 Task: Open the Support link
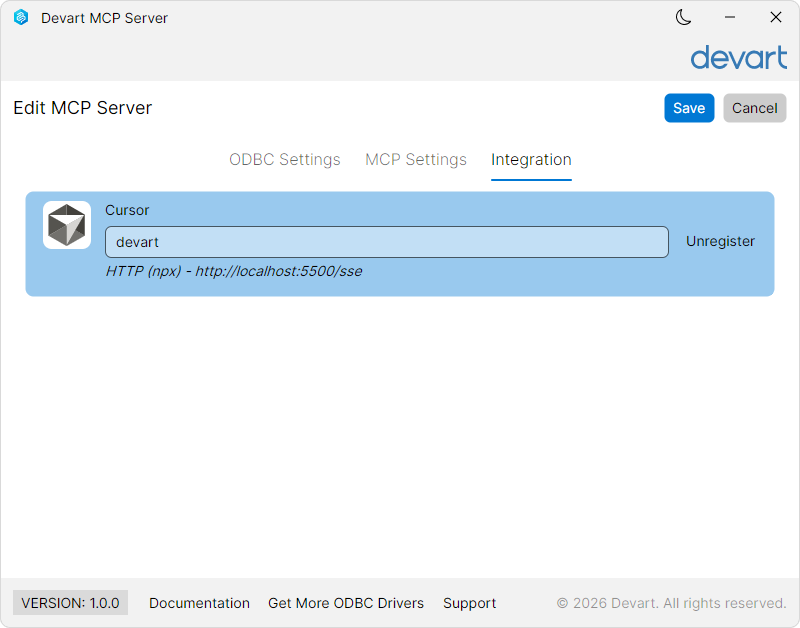[469, 603]
